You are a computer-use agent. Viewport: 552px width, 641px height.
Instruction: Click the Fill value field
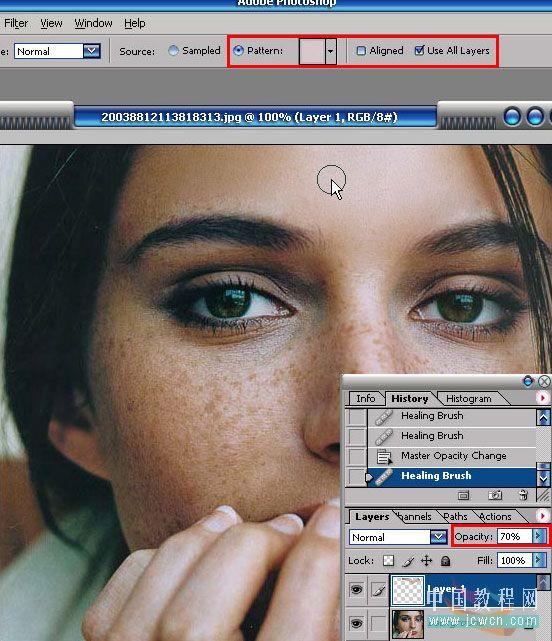[514, 560]
